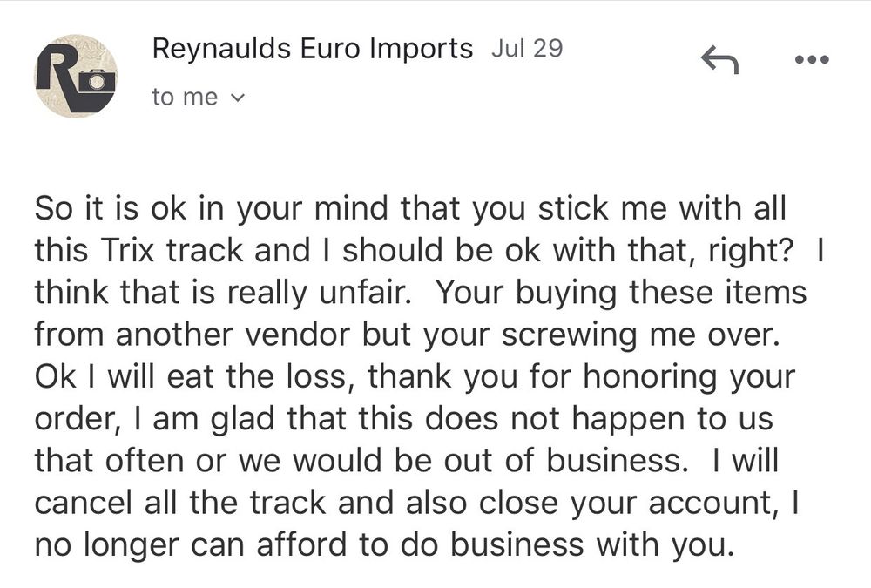
Task: Click the sender name Reynaulds Euro Imports
Action: pos(312,49)
